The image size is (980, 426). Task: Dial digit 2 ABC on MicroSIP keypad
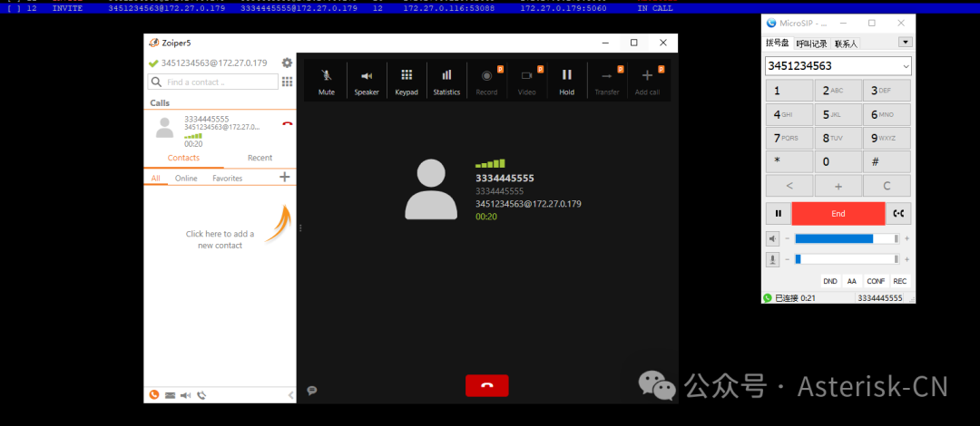pyautogui.click(x=838, y=91)
